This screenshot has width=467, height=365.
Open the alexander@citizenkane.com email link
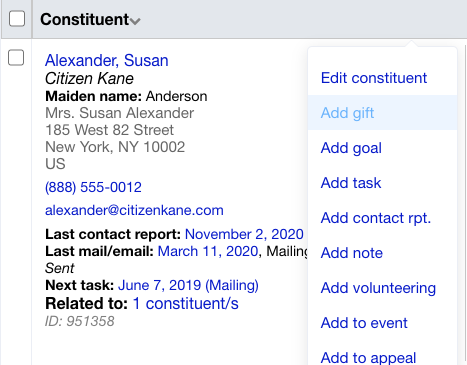(134, 210)
